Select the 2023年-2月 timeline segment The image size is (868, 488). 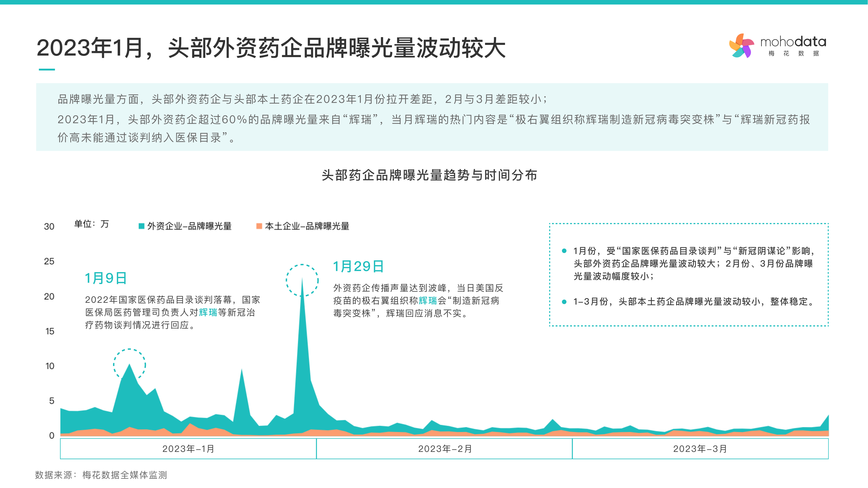coord(444,449)
